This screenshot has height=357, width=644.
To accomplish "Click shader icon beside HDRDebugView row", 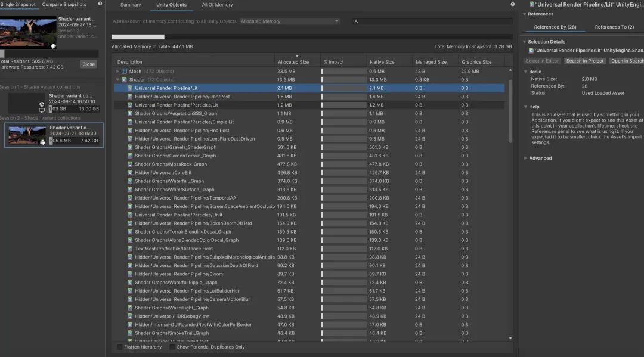I will pos(130,316).
